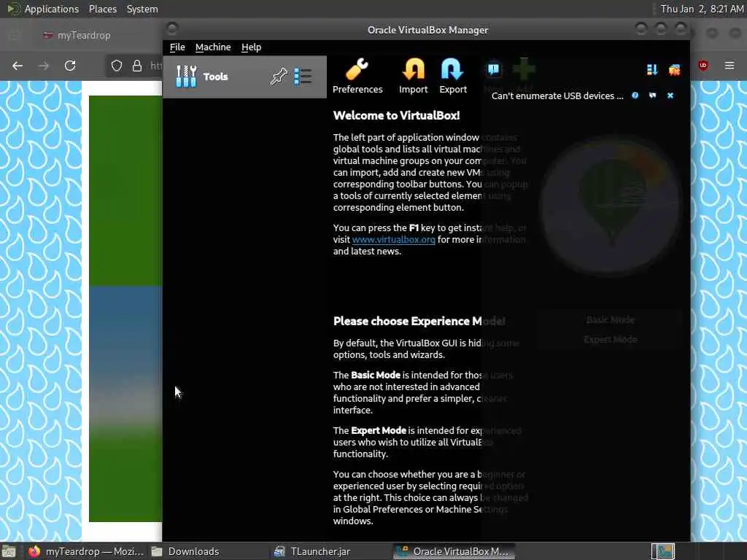Viewport: 747px width, 560px height.
Task: Click Firefox tracking protection shield icon
Action: tap(117, 66)
